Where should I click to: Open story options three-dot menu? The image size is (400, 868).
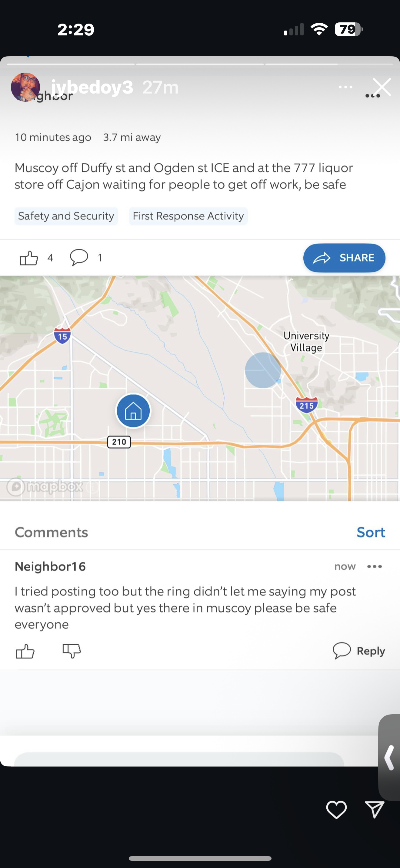pyautogui.click(x=345, y=87)
